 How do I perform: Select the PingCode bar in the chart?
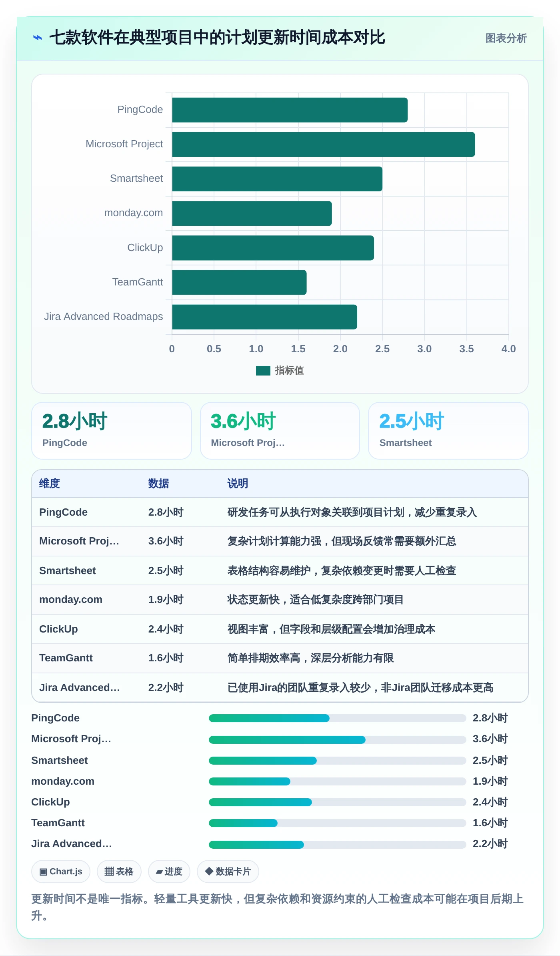tap(290, 110)
